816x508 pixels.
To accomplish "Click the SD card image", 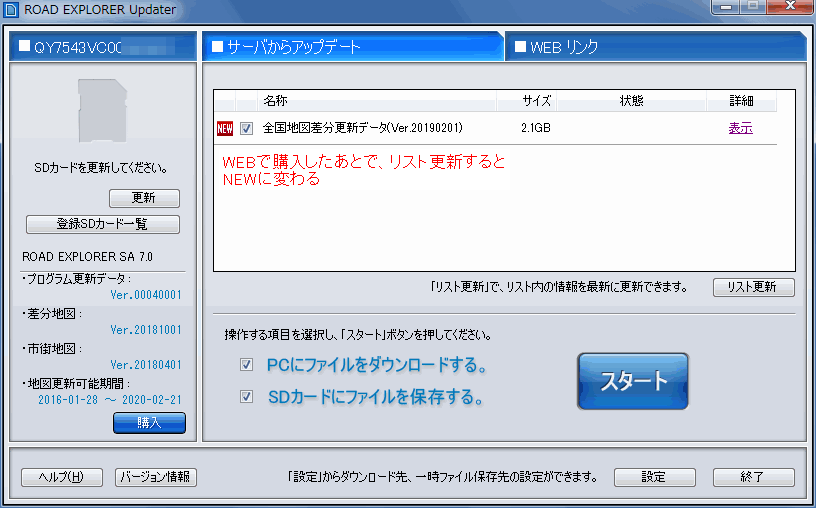I will point(103,110).
